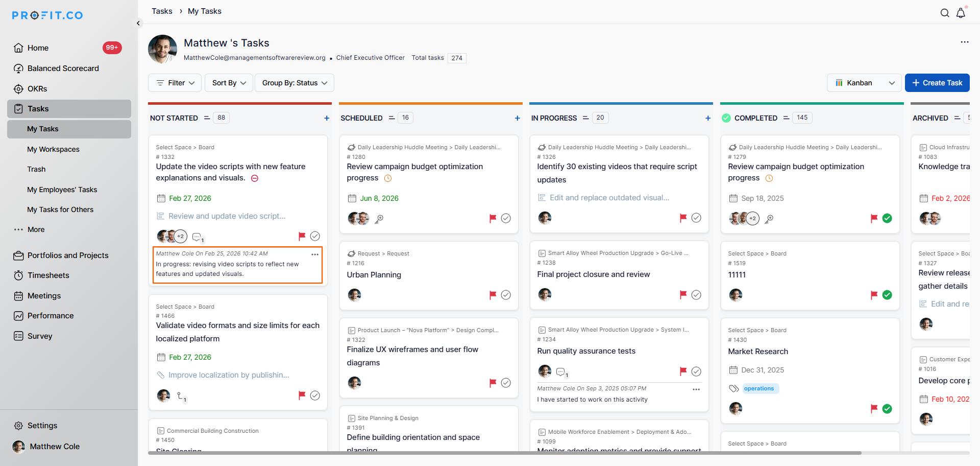Open the notifications bell
This screenshot has height=466, width=980.
click(x=961, y=13)
